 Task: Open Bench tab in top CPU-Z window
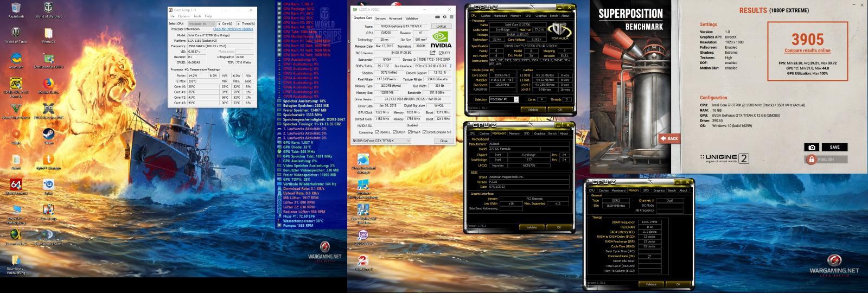coord(554,16)
